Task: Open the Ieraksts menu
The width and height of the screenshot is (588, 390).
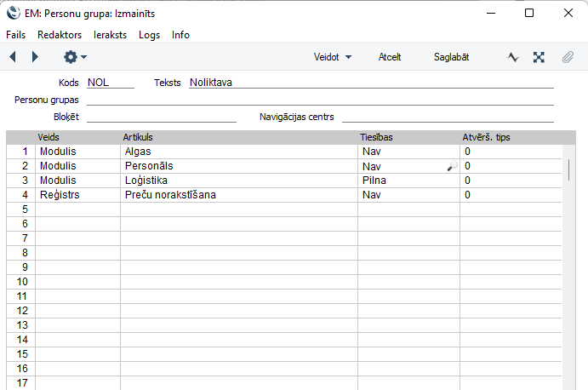Action: pos(110,35)
